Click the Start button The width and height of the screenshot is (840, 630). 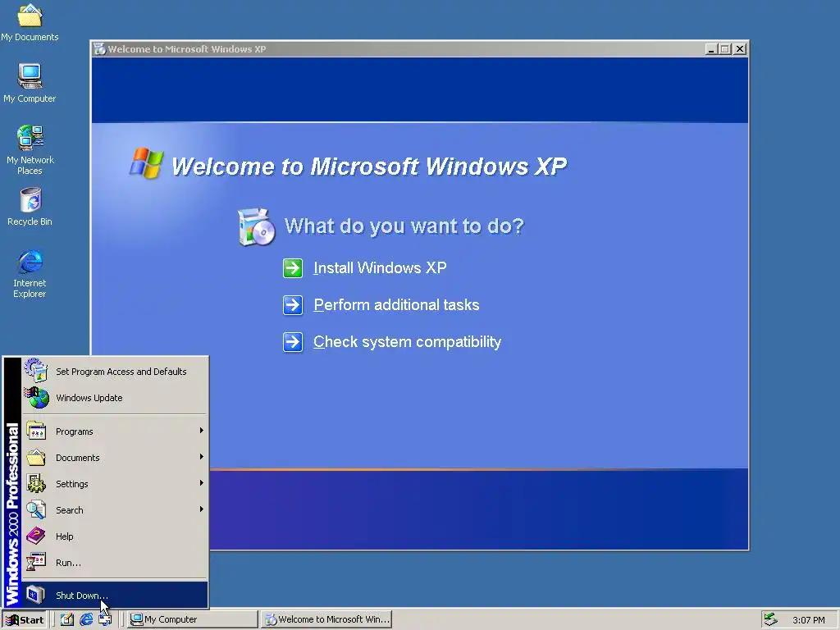point(25,620)
